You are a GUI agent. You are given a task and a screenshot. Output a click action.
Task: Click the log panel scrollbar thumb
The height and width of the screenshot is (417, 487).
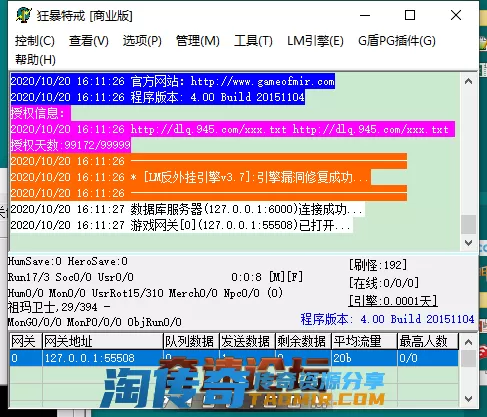tap(468, 224)
